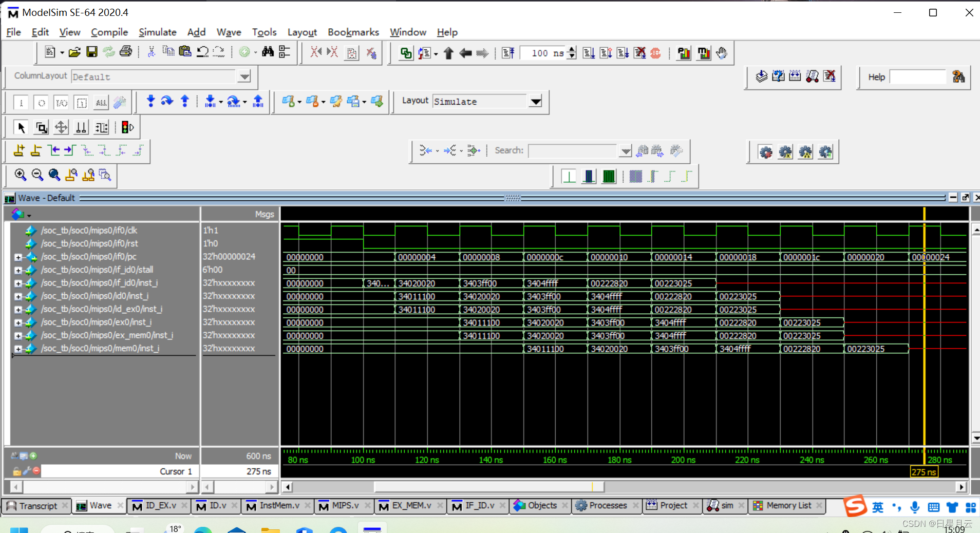
Task: Click the horizontal waveform scrollbar thumb
Action: [x=489, y=486]
